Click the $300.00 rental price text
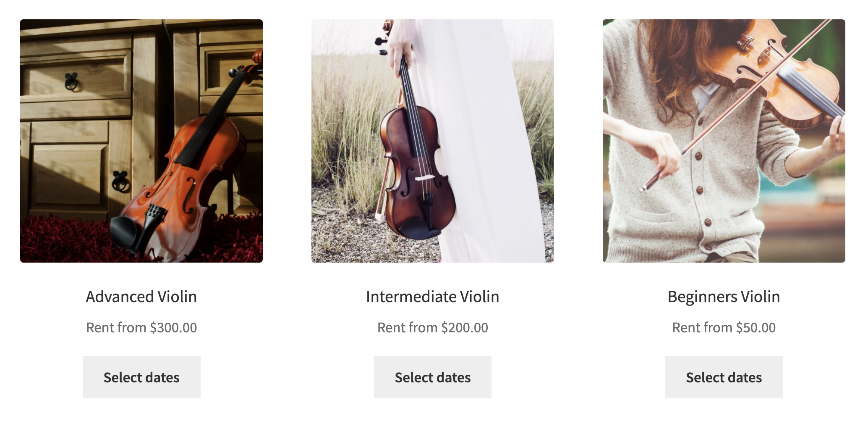868x421 pixels. 141,327
